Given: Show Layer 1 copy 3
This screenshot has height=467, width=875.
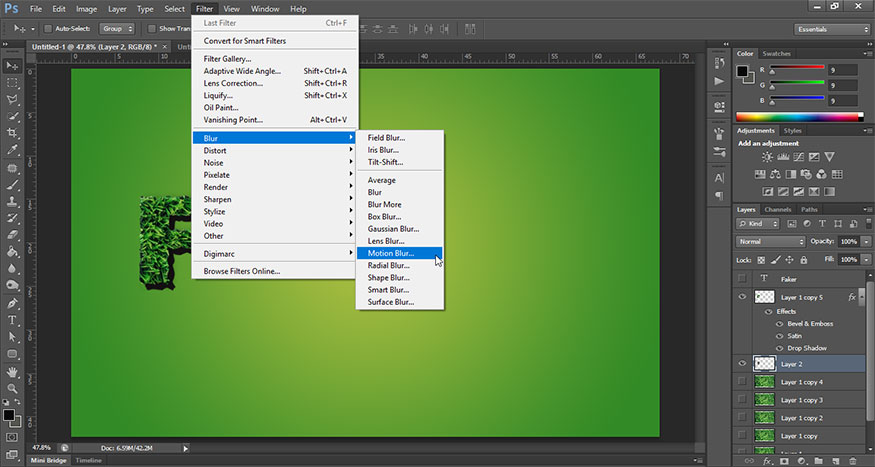Looking at the screenshot, I should coord(742,399).
